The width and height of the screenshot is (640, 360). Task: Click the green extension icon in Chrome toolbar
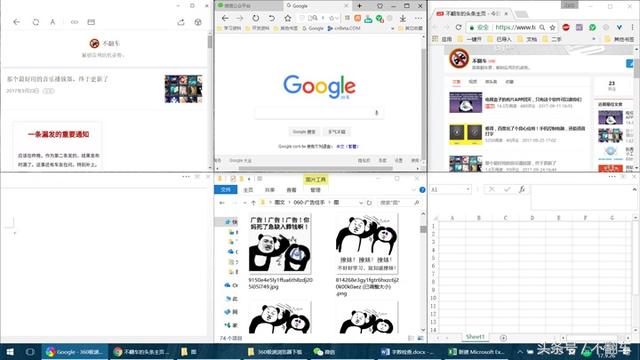(592, 27)
